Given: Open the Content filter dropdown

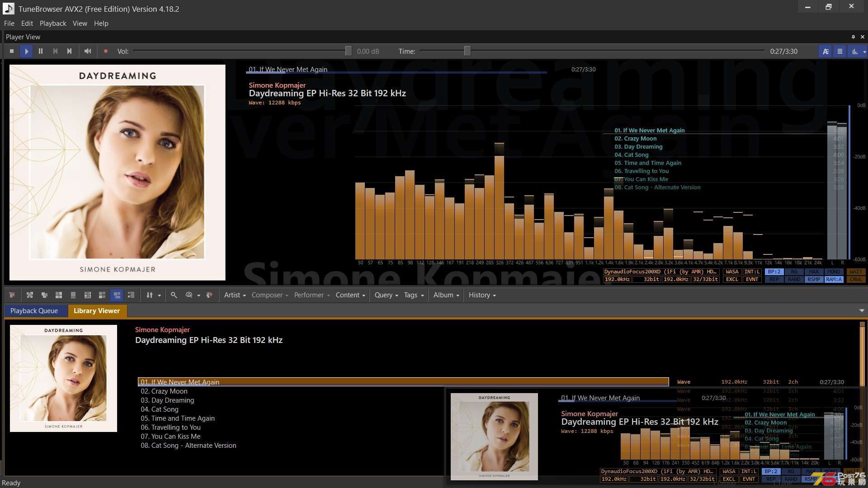Looking at the screenshot, I should [350, 295].
